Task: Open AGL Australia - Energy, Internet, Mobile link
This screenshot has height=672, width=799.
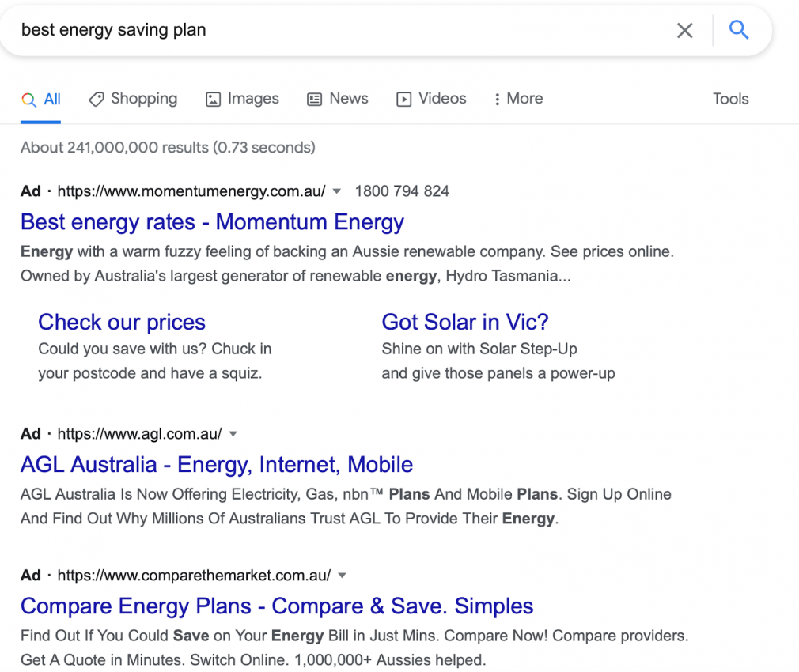Action: 217,465
